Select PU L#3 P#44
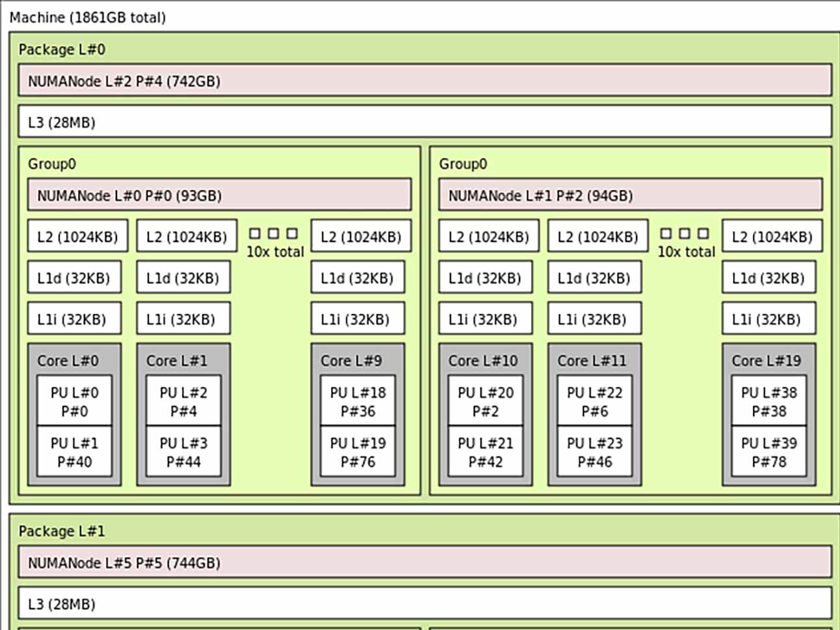The image size is (840, 630). [x=183, y=452]
